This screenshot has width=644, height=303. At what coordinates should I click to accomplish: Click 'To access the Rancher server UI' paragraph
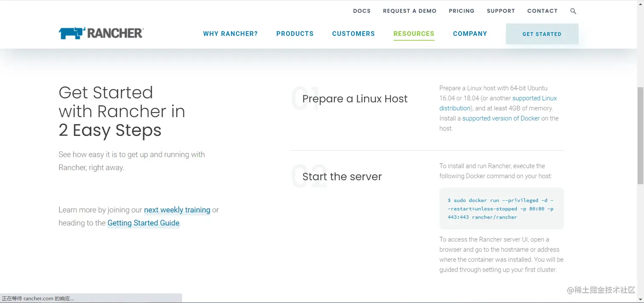[501, 254]
